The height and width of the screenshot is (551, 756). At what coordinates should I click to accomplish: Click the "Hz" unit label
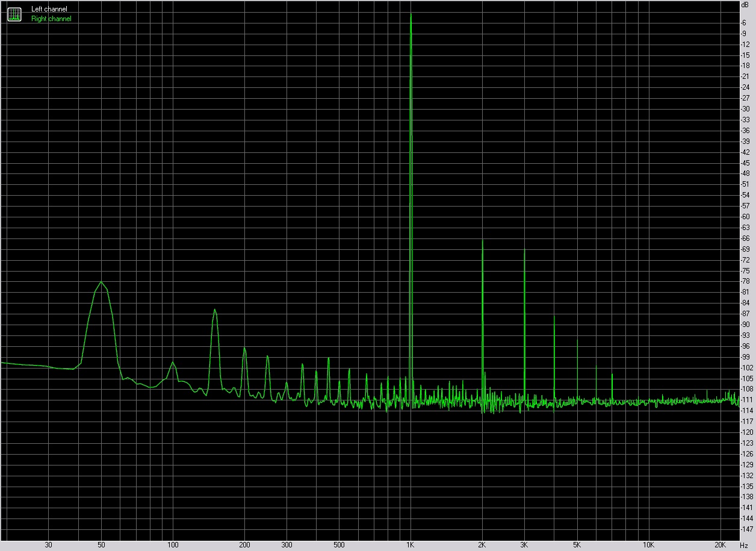744,546
